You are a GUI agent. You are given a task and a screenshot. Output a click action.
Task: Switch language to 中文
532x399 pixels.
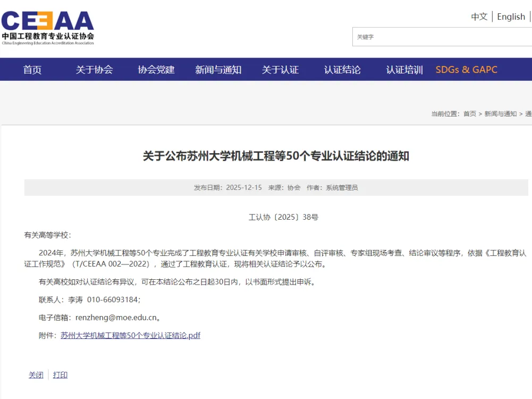[x=479, y=16]
